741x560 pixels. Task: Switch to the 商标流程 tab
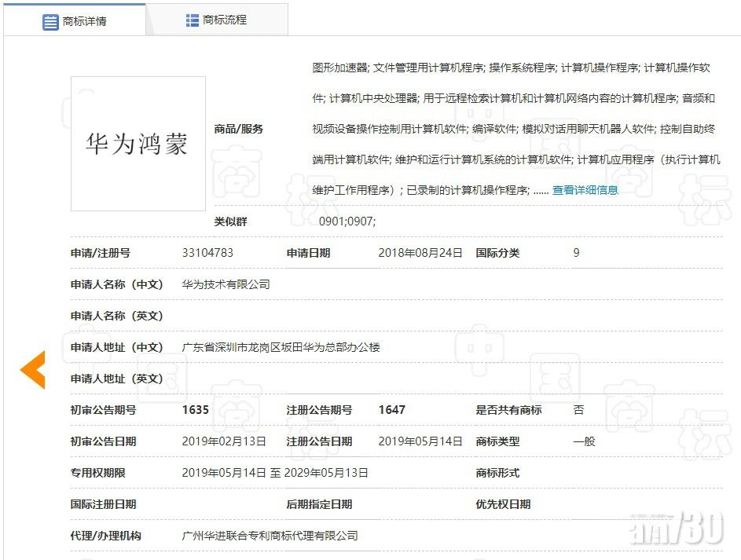(x=225, y=20)
